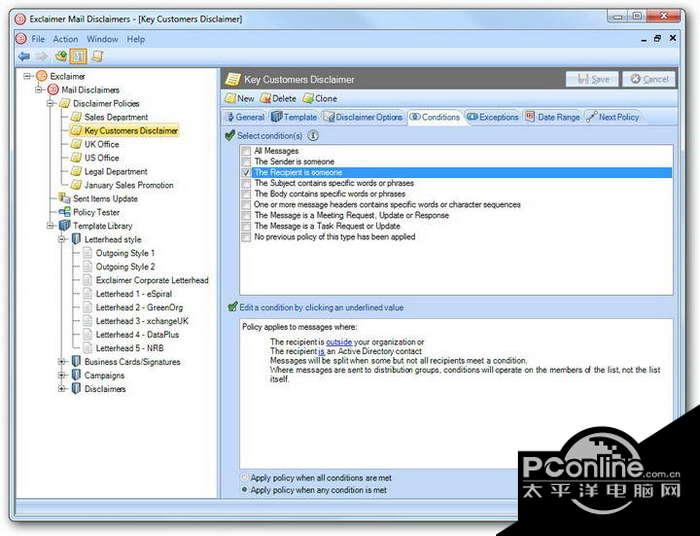Click the Letterhead style book icon

click(x=76, y=239)
